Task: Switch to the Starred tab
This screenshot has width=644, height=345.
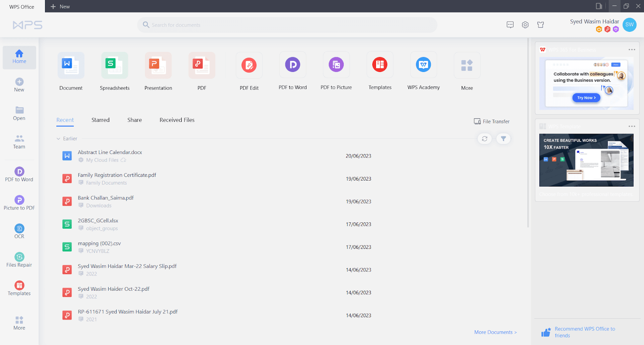Action: coord(100,120)
